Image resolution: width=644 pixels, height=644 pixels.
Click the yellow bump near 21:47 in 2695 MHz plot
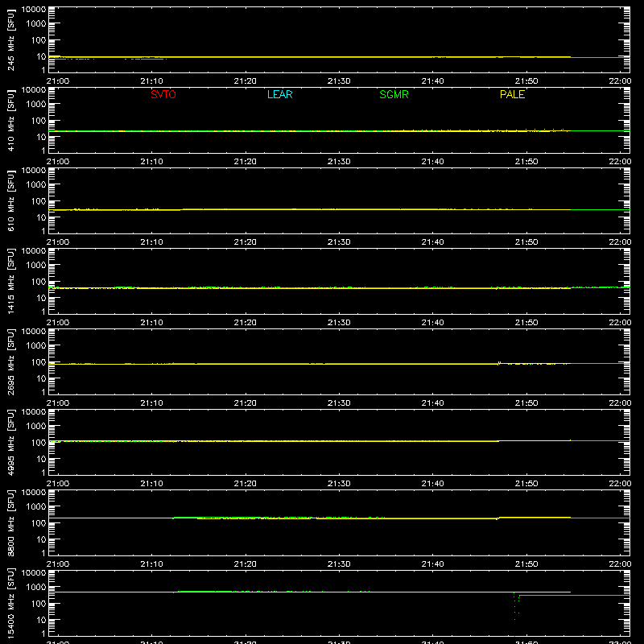tap(499, 363)
